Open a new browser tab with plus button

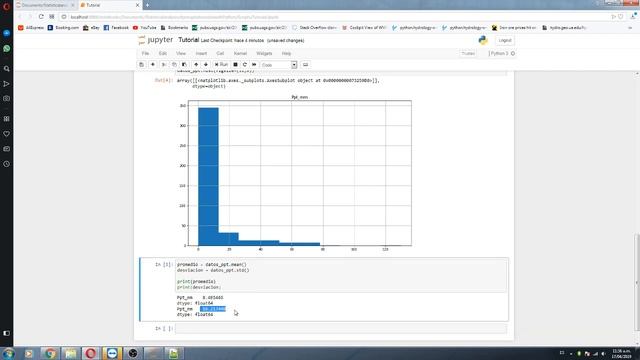click(147, 5)
